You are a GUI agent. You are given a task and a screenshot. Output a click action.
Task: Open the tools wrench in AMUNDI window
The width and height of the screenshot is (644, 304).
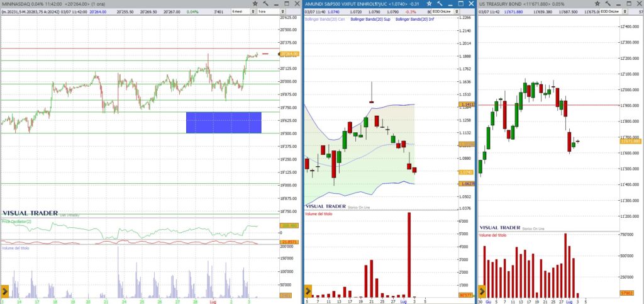click(440, 4)
